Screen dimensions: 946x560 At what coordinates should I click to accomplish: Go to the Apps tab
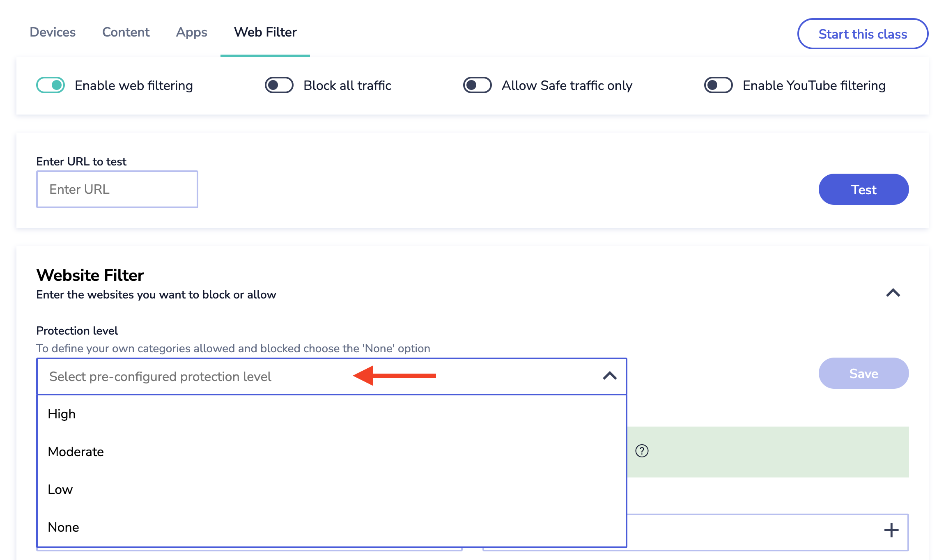[x=191, y=32]
